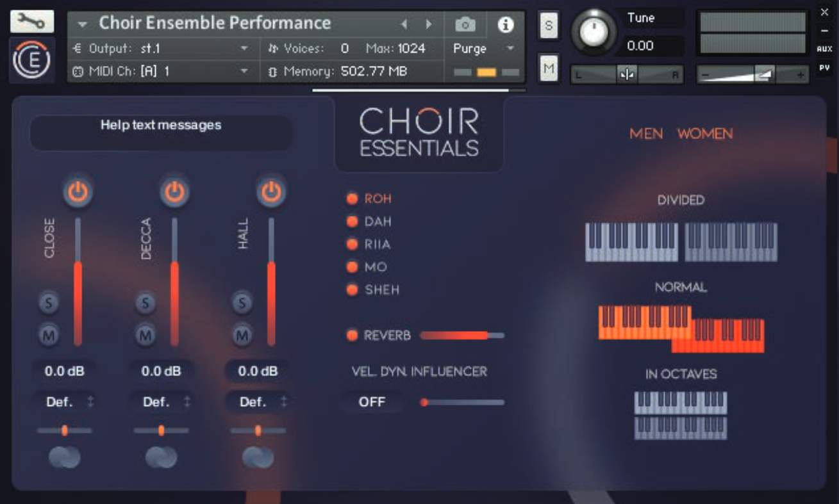Click the Tune knob

(594, 32)
